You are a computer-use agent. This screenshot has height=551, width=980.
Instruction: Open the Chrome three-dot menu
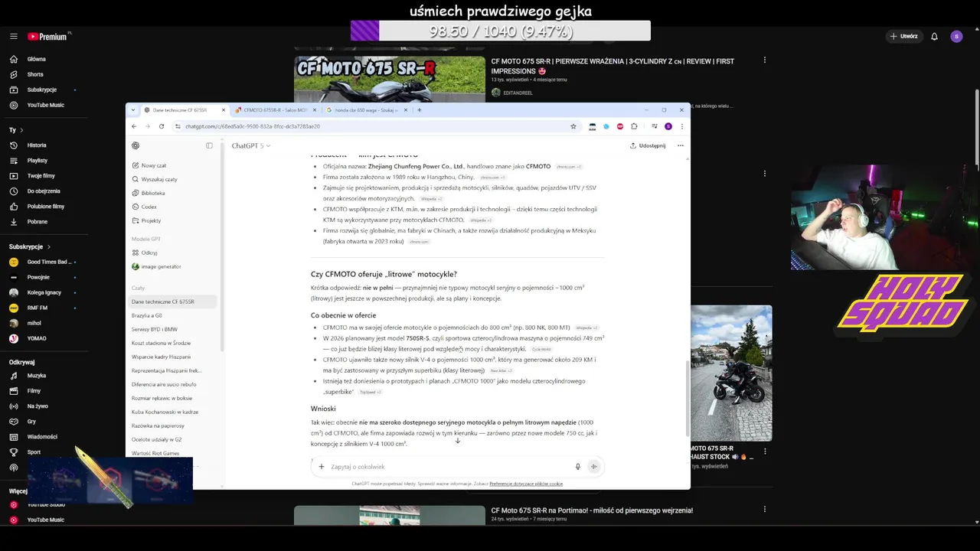coord(681,126)
